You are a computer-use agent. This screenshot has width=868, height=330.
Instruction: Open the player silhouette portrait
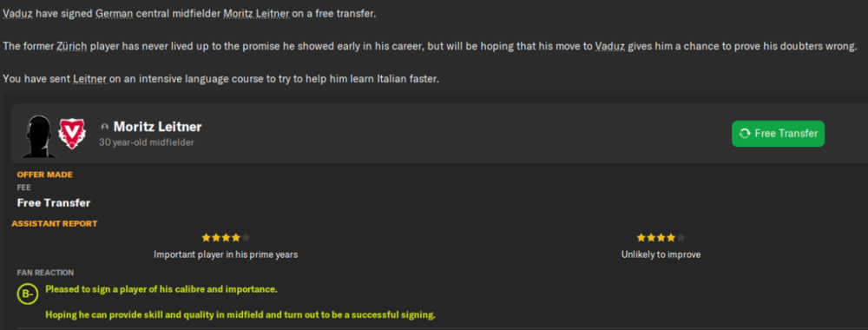point(39,136)
